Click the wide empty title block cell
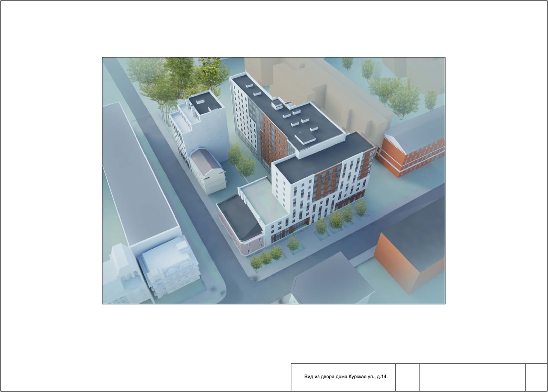 point(472,377)
